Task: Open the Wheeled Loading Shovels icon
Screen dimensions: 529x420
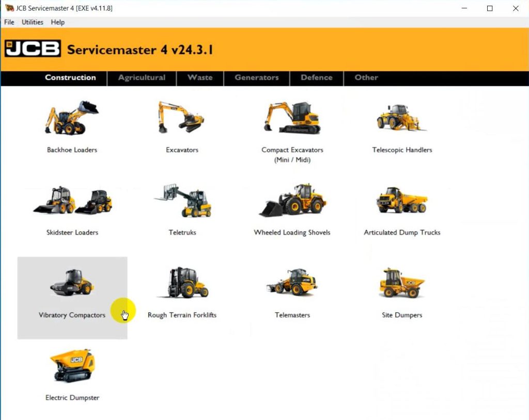Action: (292, 200)
